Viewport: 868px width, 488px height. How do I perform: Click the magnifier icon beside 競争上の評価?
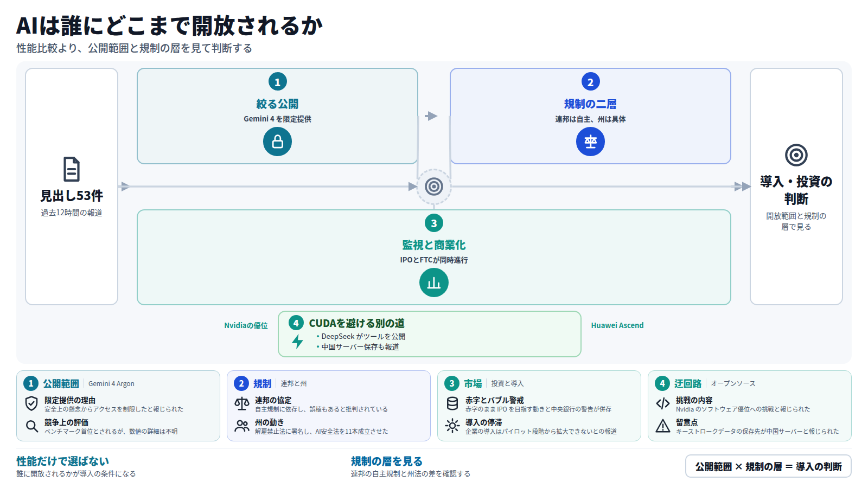(31, 426)
